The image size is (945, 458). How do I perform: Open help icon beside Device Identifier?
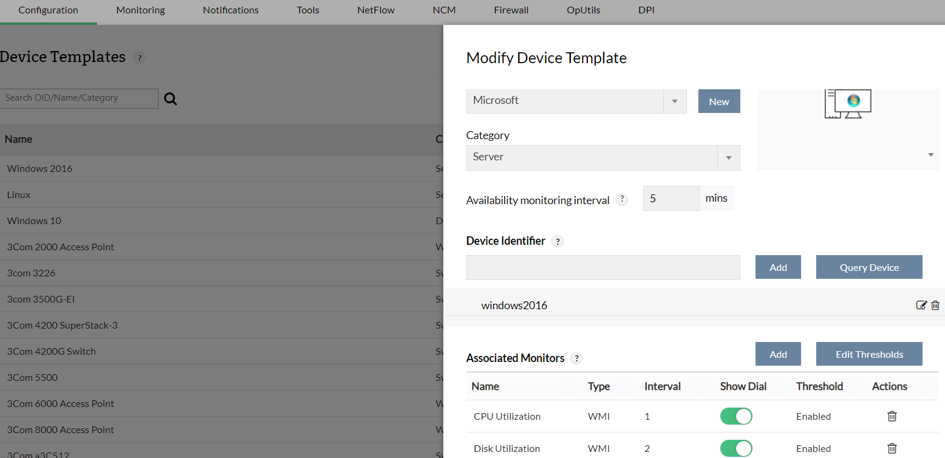point(558,241)
